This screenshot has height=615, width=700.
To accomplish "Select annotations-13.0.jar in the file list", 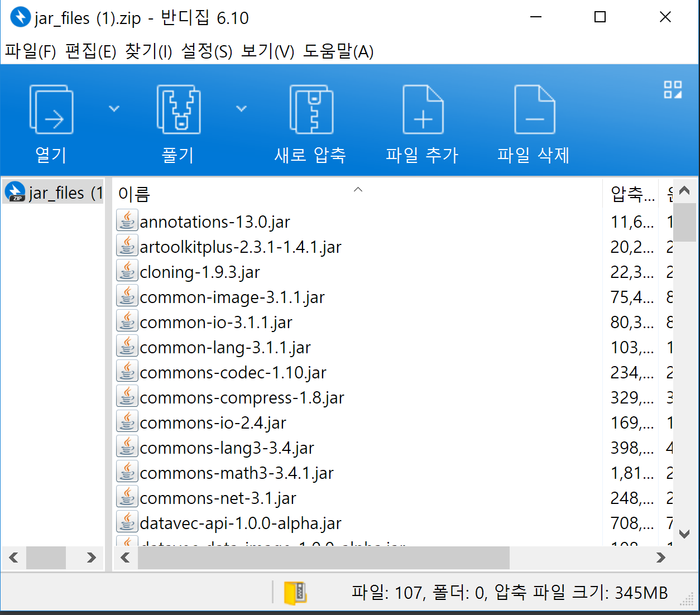I will 215,221.
